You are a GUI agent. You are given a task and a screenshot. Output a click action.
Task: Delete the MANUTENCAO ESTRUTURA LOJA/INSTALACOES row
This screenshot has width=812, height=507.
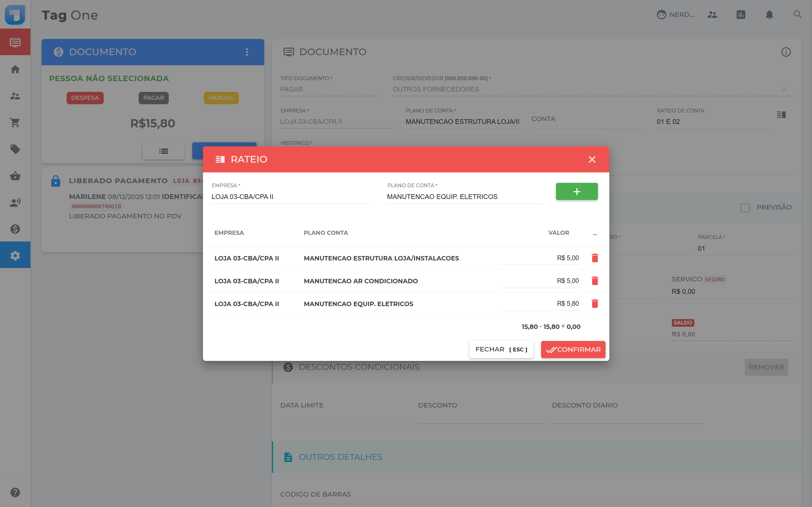pyautogui.click(x=595, y=258)
